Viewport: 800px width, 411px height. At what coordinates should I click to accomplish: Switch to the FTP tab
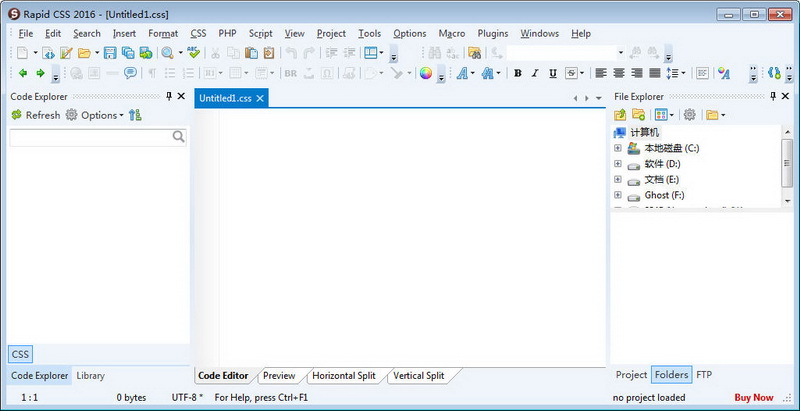tap(704, 375)
